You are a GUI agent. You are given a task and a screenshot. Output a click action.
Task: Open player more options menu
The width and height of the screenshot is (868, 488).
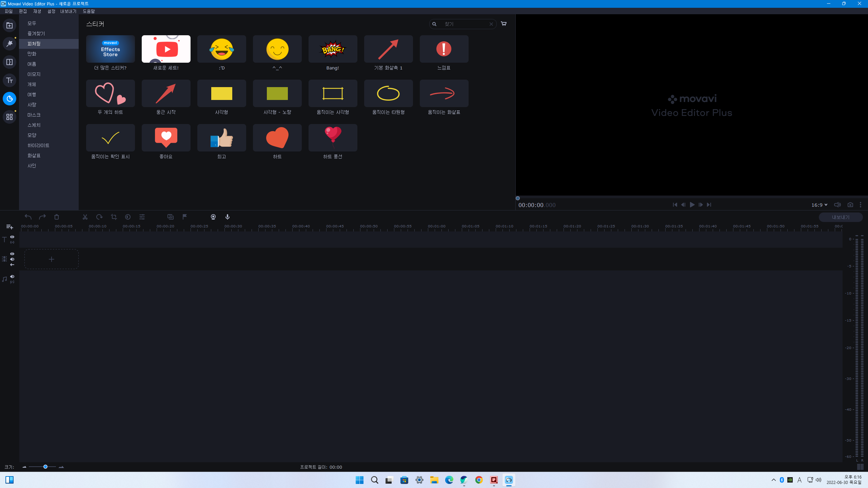[x=860, y=205]
